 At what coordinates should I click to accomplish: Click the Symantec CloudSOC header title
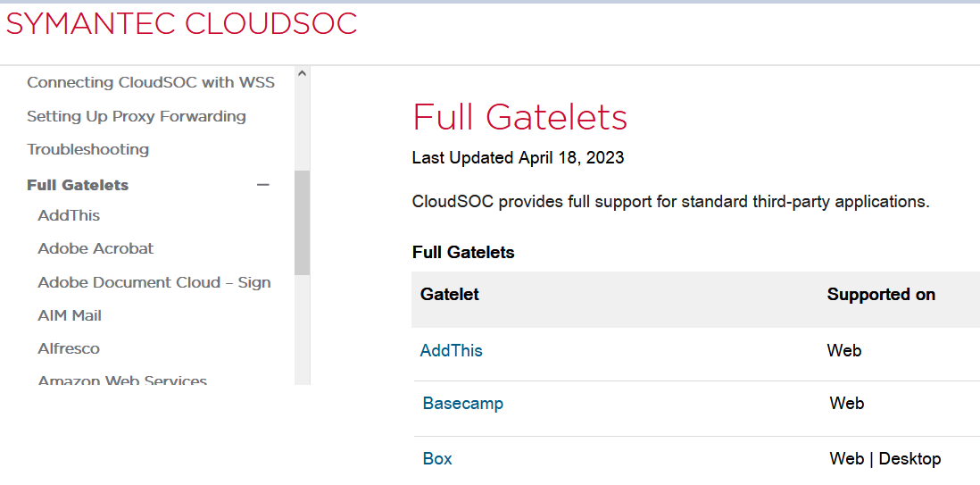(x=181, y=24)
